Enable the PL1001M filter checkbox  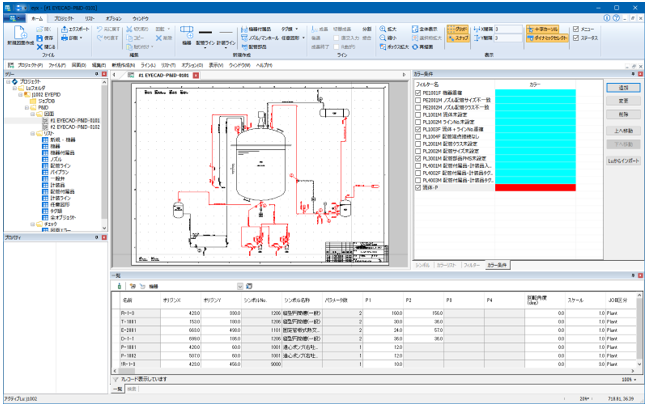point(418,115)
